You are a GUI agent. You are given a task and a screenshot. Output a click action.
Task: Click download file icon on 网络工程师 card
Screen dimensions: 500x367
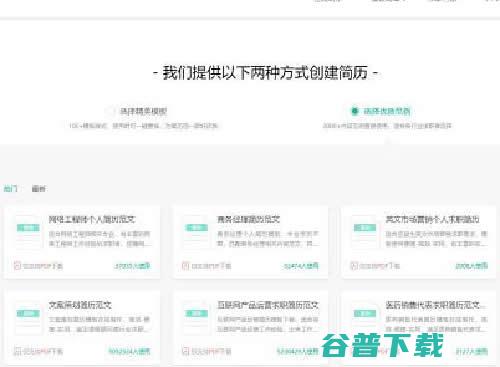point(17,266)
